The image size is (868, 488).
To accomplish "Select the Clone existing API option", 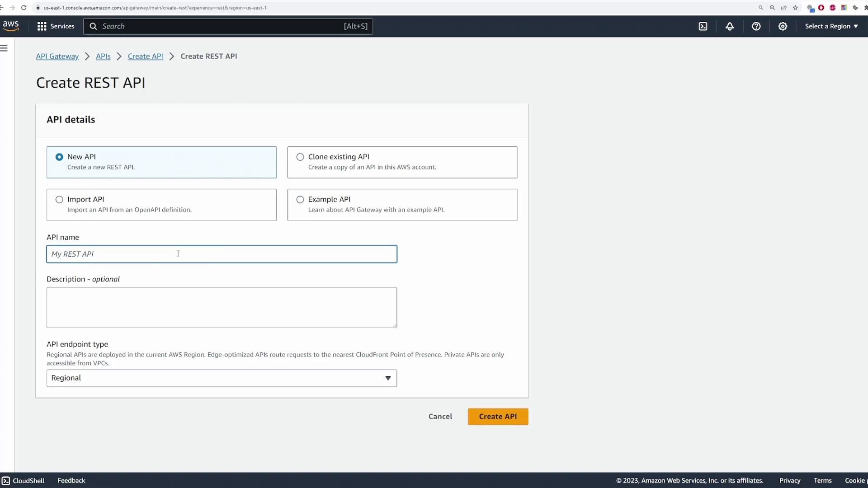I will [300, 157].
